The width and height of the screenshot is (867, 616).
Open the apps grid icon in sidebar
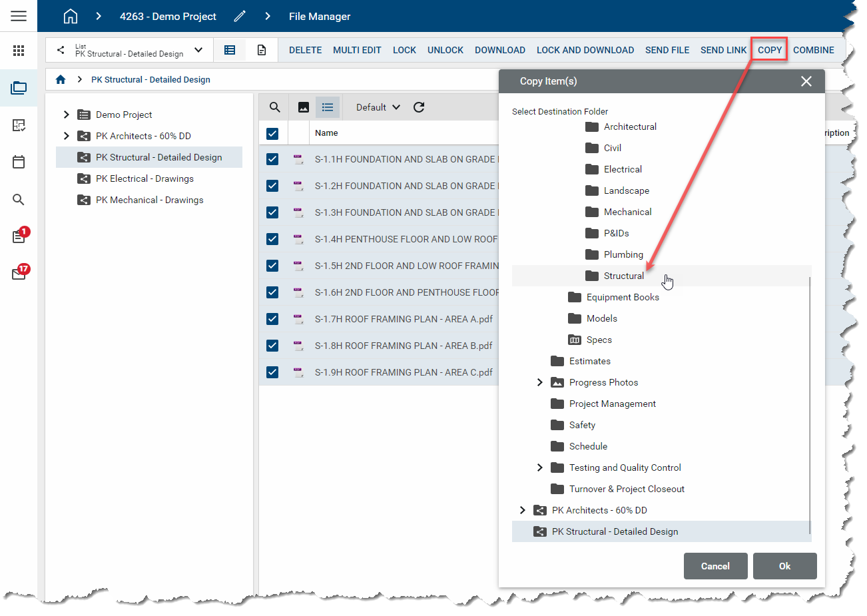pyautogui.click(x=19, y=51)
